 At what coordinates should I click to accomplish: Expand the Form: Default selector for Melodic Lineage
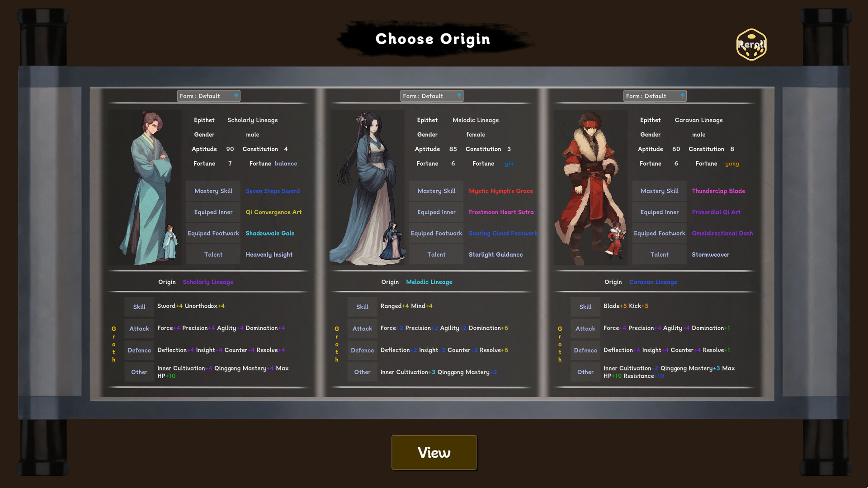coord(431,96)
